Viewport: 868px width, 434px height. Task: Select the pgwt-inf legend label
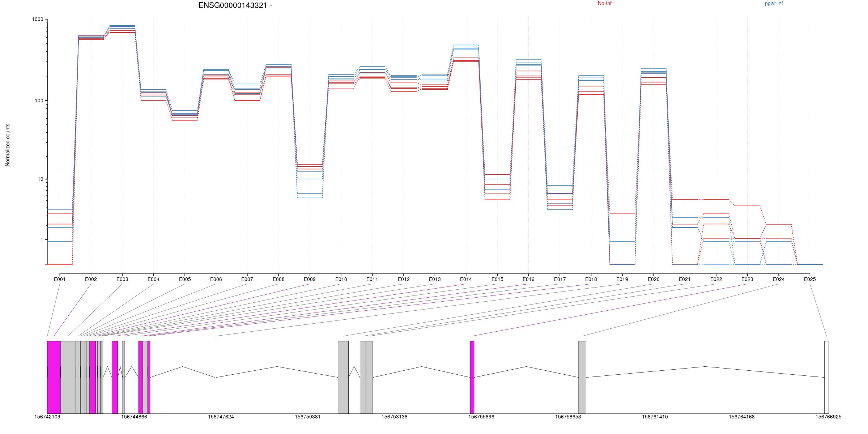tap(774, 3)
